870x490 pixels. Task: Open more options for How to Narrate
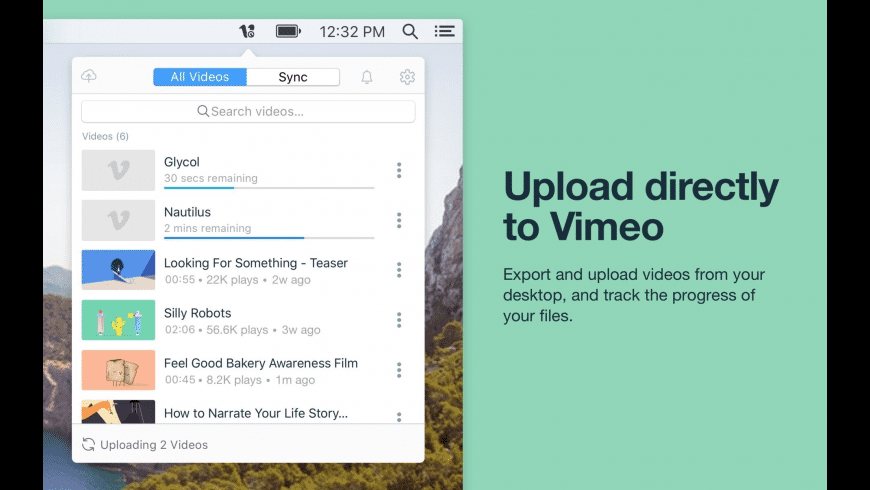399,417
